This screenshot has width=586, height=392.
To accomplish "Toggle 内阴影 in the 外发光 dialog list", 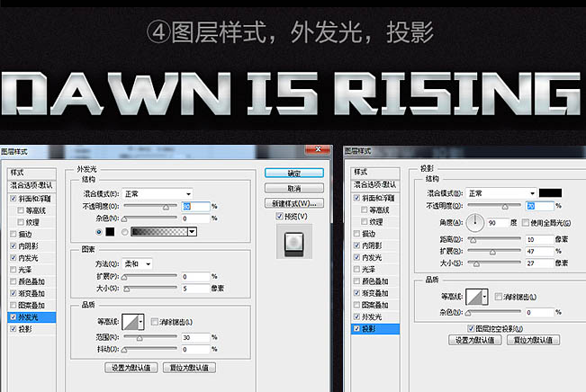I will point(14,246).
